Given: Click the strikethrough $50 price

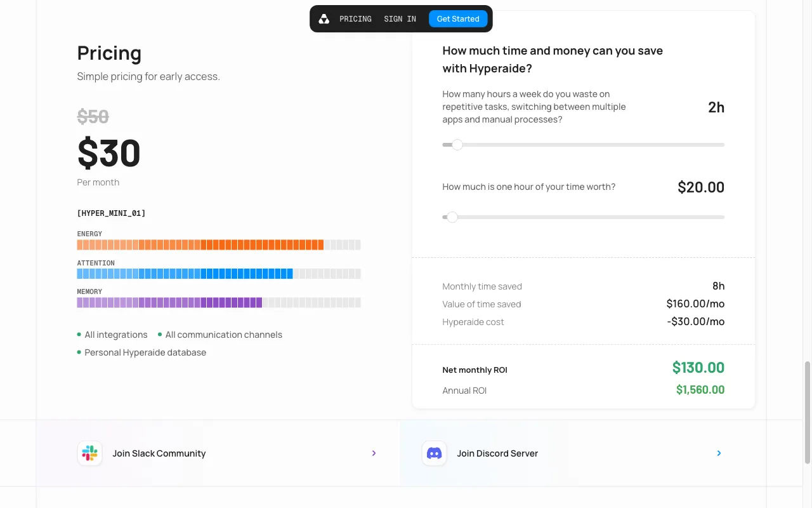Looking at the screenshot, I should (93, 117).
